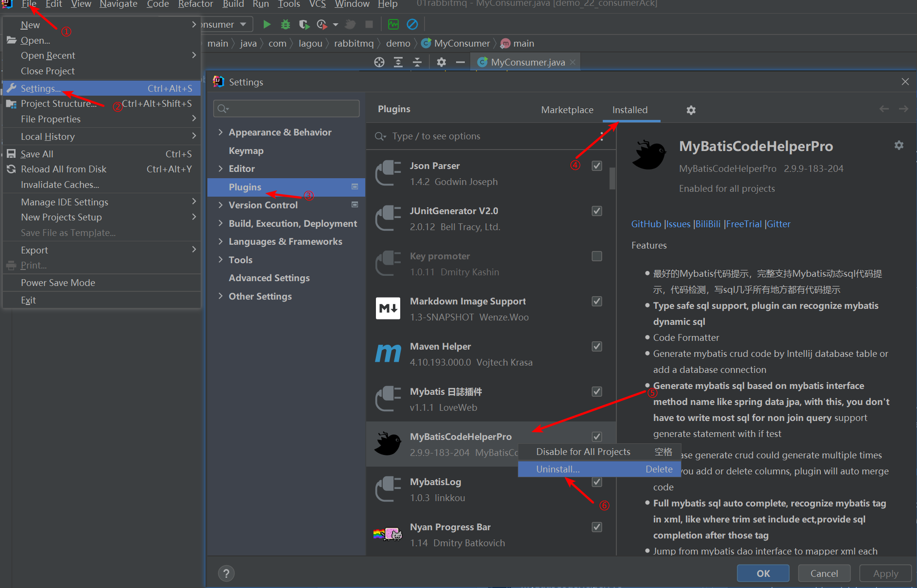Click the MyConsumer class breadcrumb icon

tap(426, 43)
